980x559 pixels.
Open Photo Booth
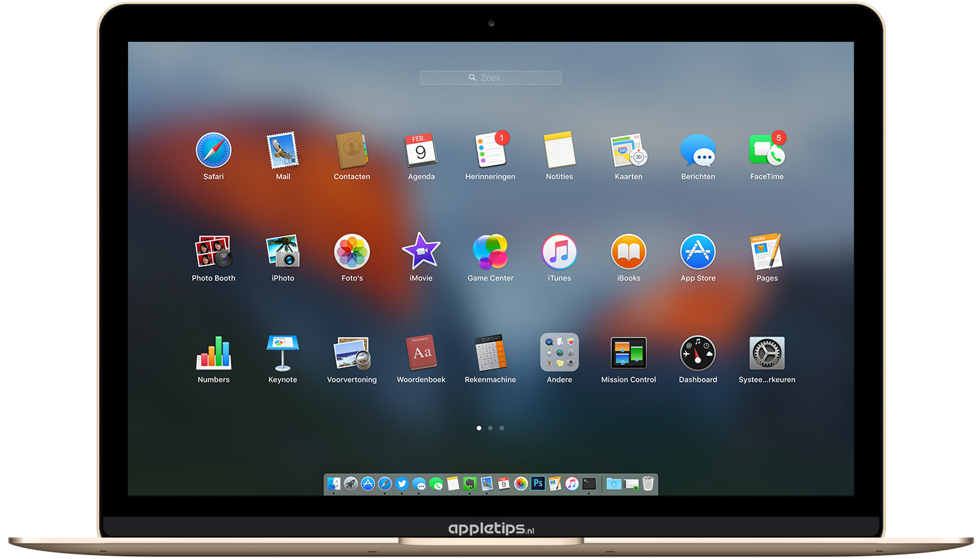point(213,251)
